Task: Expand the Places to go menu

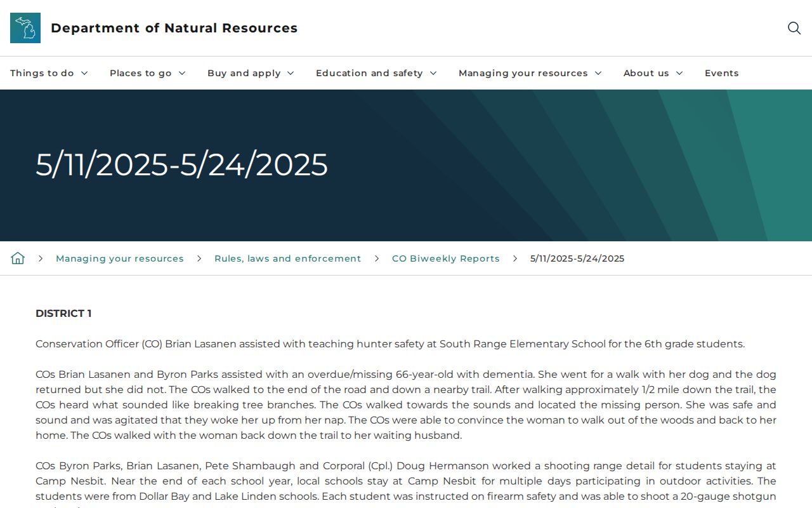Action: [x=148, y=73]
